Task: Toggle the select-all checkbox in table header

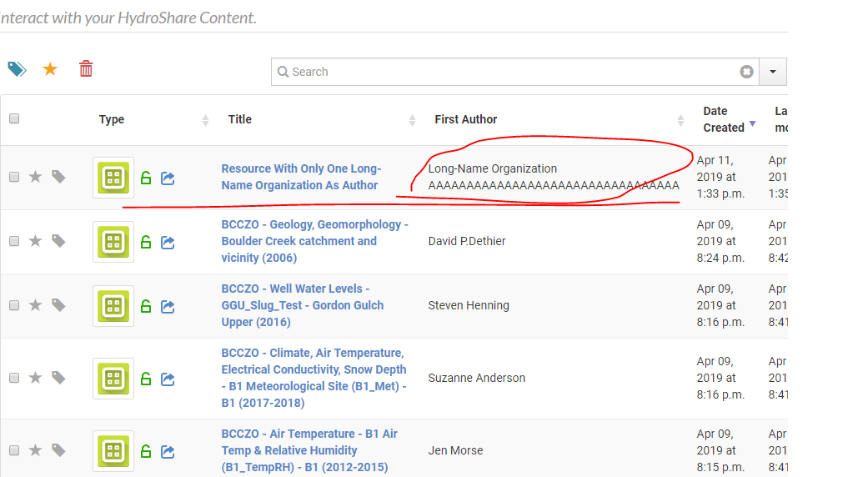Action: click(14, 118)
